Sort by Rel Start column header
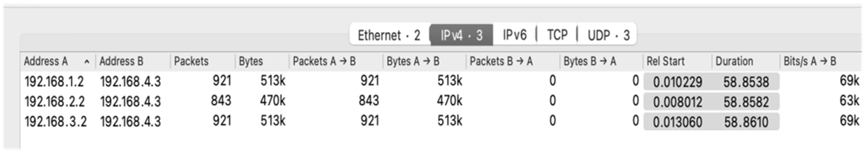Screen dimensions: 868x155 tap(666, 61)
